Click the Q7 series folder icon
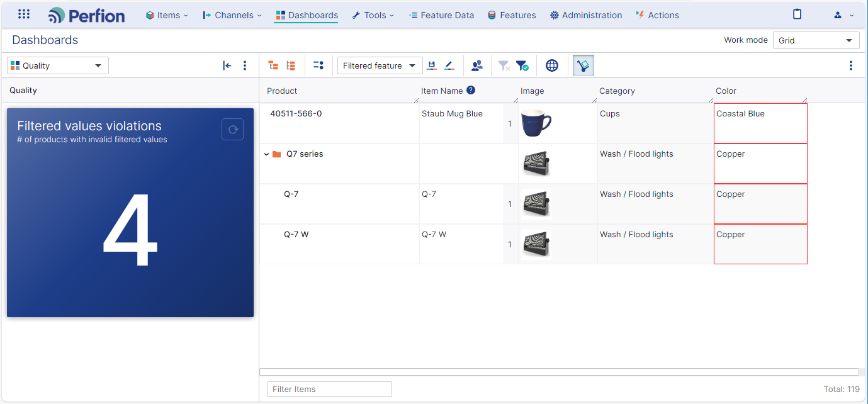 277,154
